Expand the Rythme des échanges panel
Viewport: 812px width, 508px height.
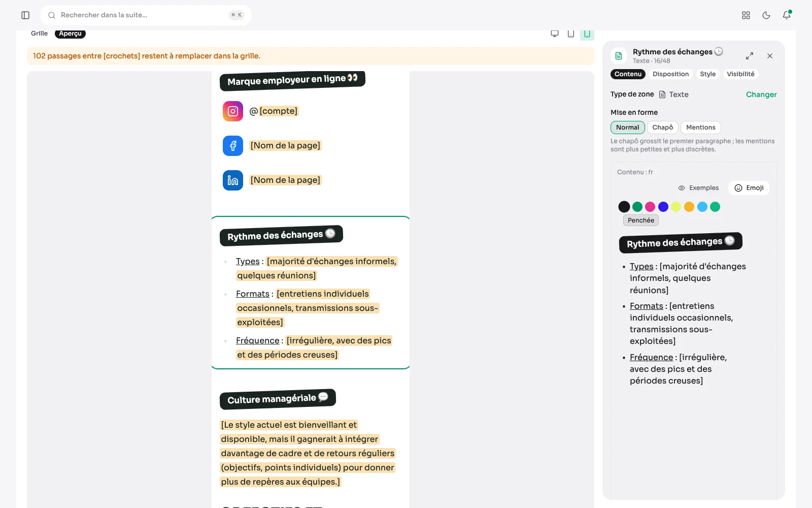point(750,56)
